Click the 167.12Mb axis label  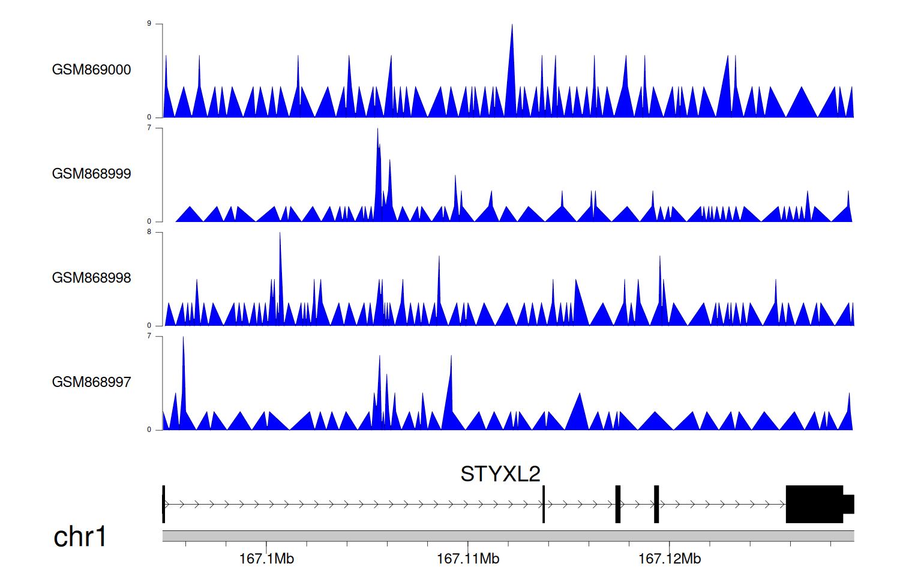(669, 559)
